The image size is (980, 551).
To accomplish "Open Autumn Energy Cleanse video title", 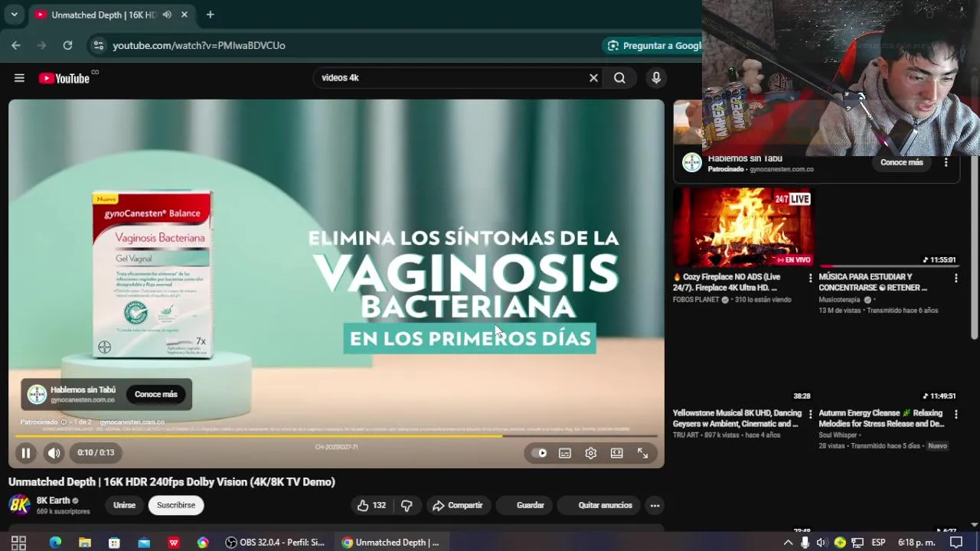I will 881,419.
